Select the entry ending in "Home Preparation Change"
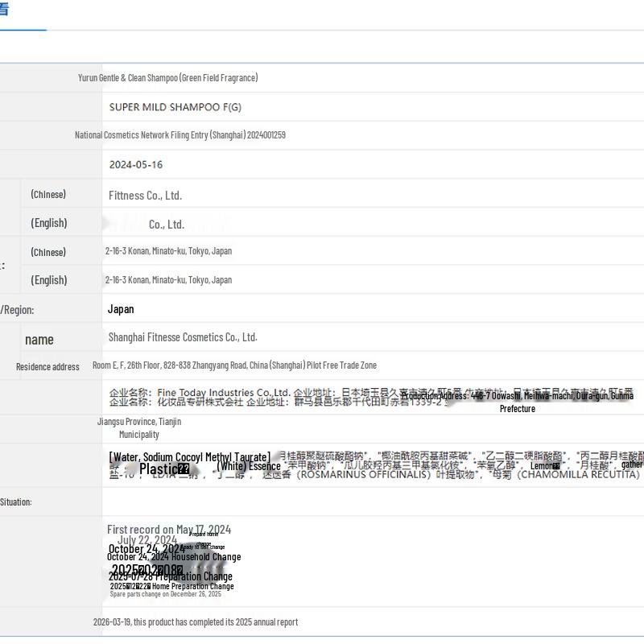This screenshot has height=644, width=644. coord(172,586)
